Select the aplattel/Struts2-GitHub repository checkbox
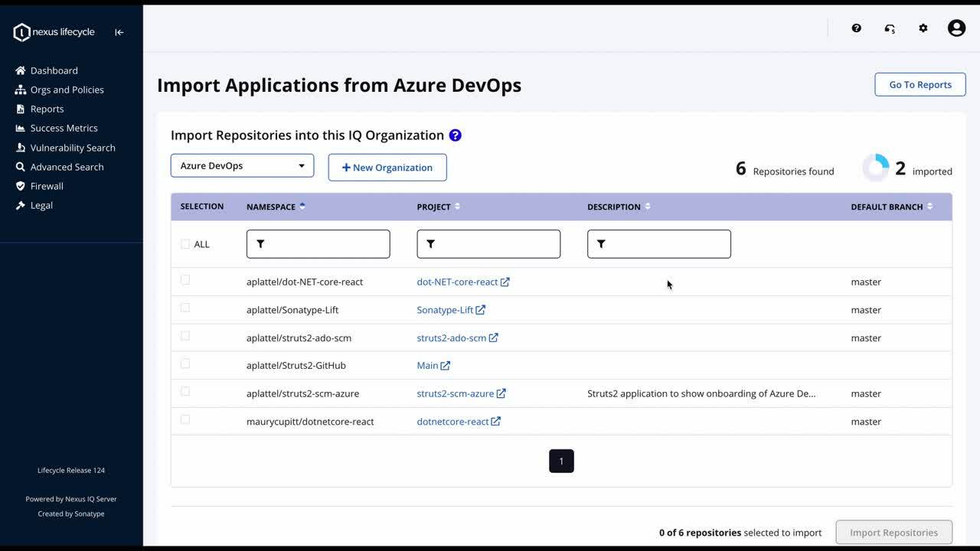The height and width of the screenshot is (551, 980). click(185, 364)
